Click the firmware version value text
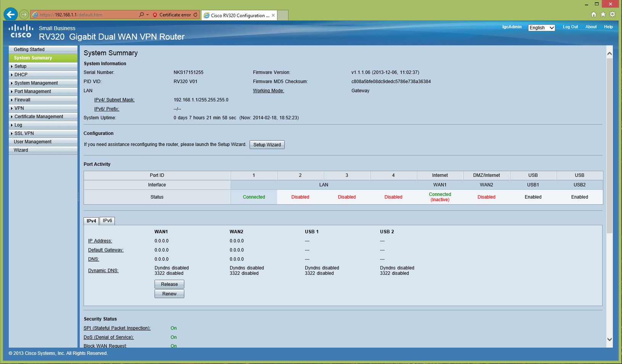The height and width of the screenshot is (364, 622). pos(385,72)
